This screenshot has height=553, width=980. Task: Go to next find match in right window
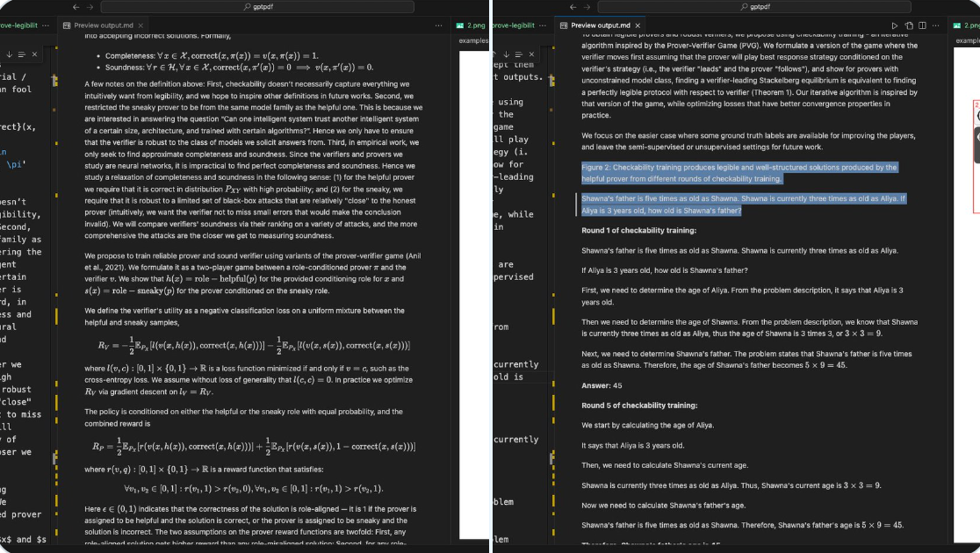point(507,54)
